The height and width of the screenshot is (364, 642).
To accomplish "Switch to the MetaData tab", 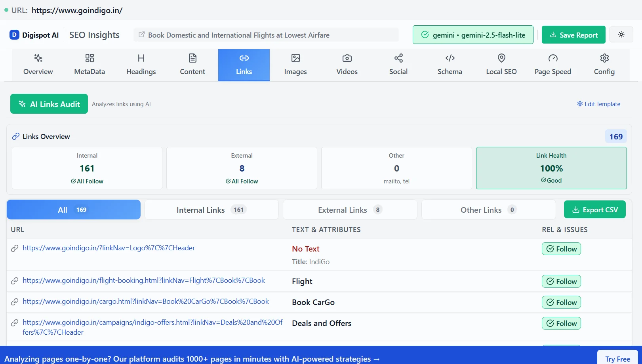I will [90, 65].
